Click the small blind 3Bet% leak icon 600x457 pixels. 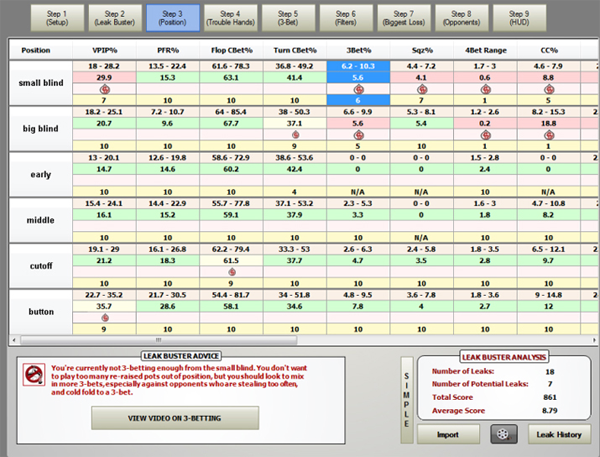click(x=359, y=90)
